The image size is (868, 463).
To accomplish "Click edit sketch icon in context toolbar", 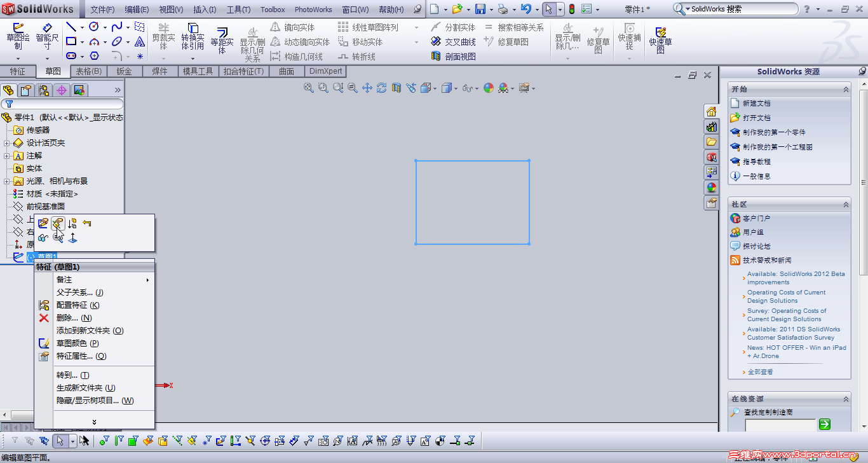I will 43,223.
